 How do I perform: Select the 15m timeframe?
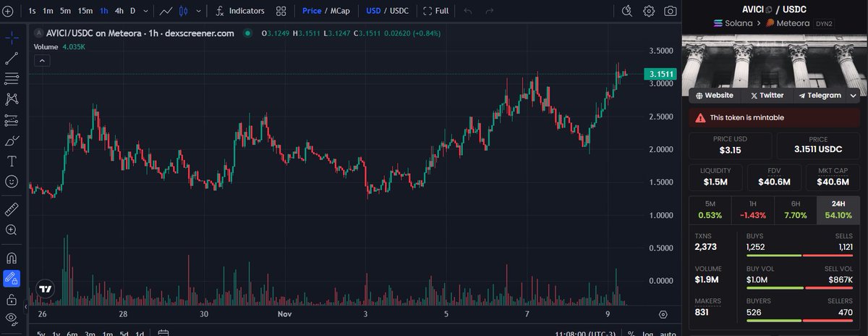[85, 11]
